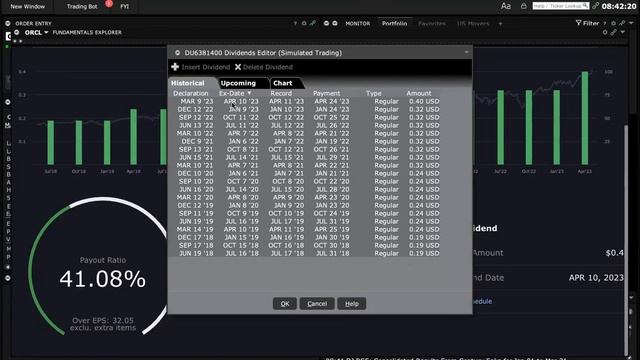
Task: Click the Order Entry settings gear icon
Action: coord(304,24)
